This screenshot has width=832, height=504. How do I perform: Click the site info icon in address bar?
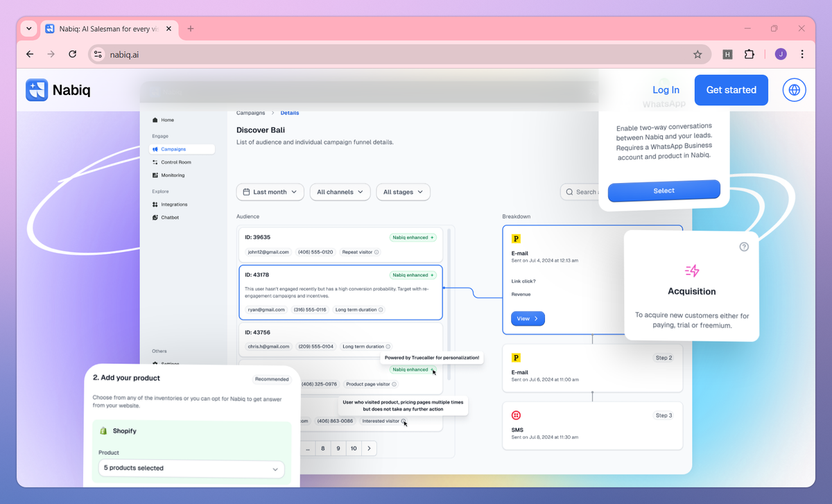(x=98, y=54)
